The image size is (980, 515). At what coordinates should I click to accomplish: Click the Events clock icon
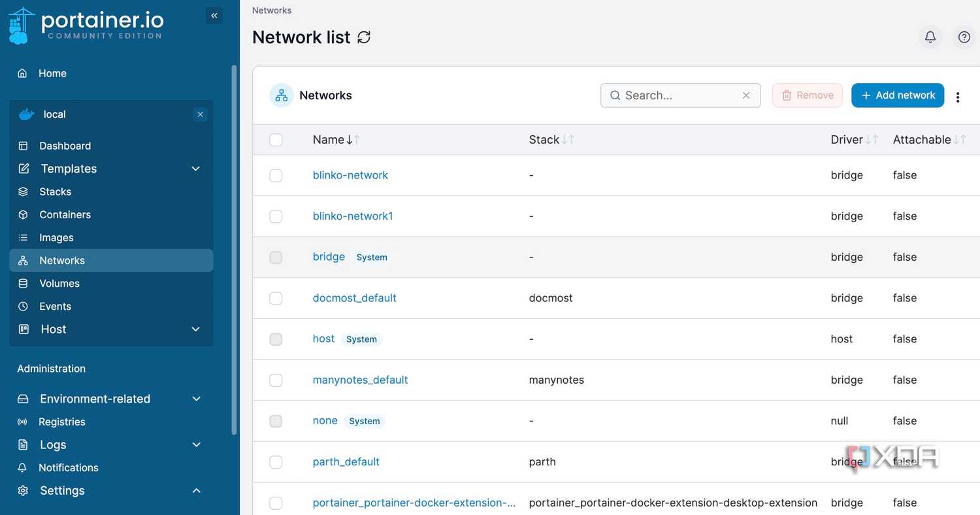(24, 306)
